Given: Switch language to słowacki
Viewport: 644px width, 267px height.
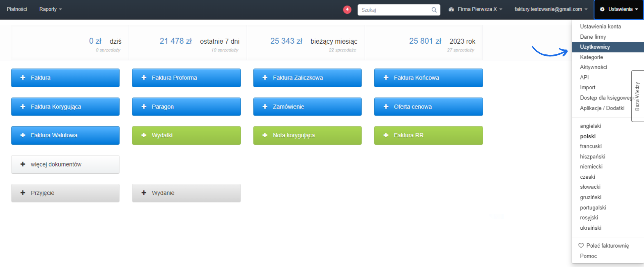Looking at the screenshot, I should click(590, 187).
